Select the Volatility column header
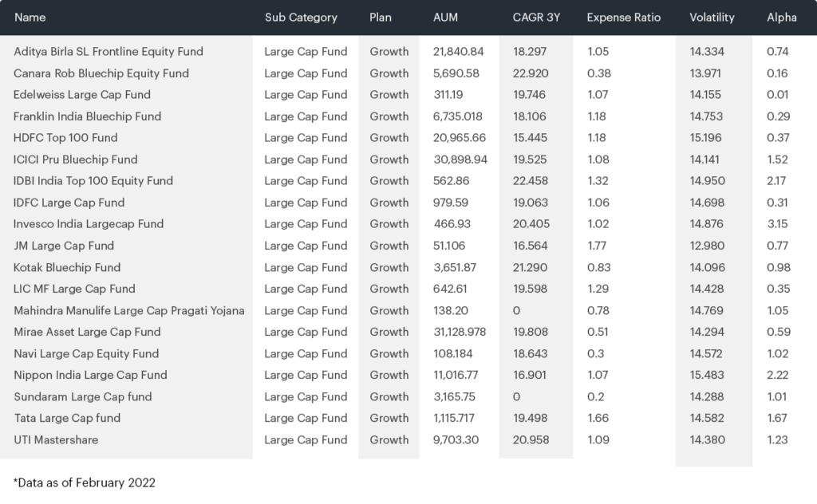The width and height of the screenshot is (817, 504). tap(712, 18)
